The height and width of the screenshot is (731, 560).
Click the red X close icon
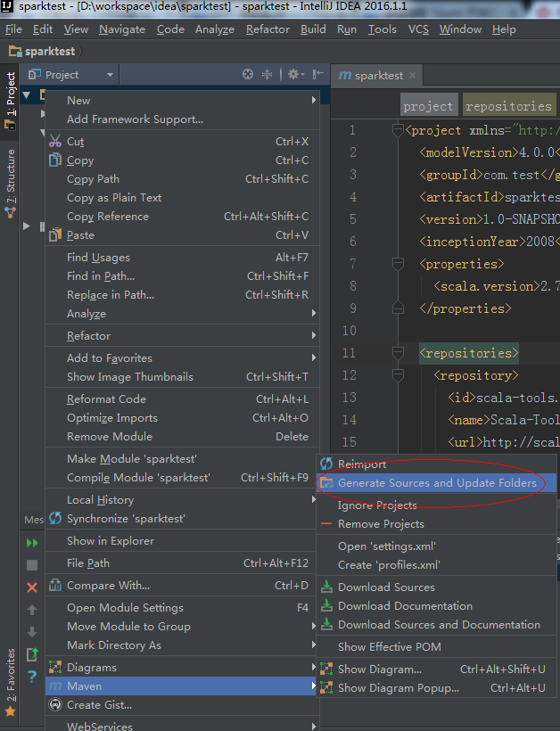[32, 587]
